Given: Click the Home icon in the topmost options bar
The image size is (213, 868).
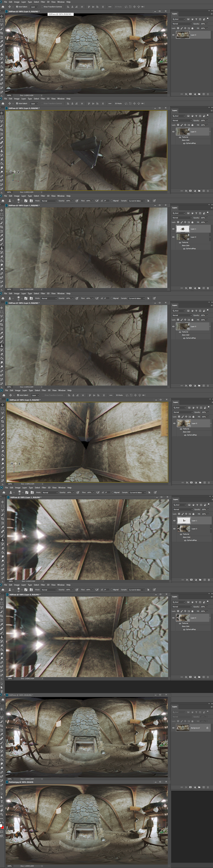Looking at the screenshot, I should point(3,7).
